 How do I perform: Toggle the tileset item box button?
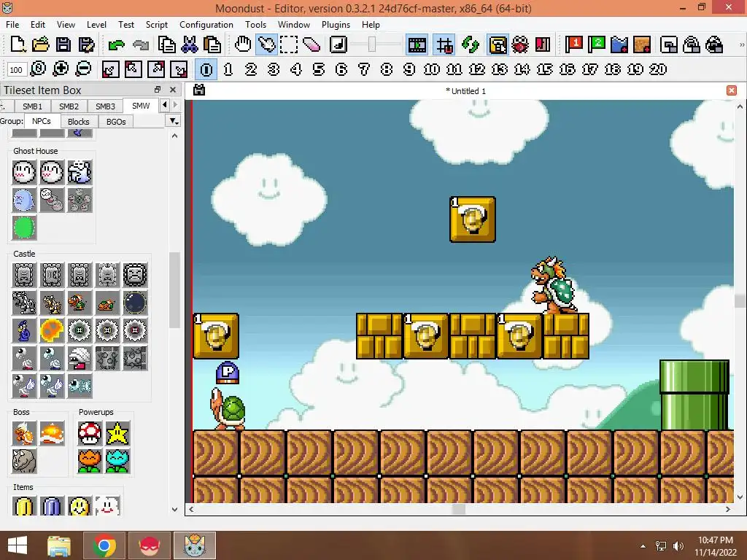(x=498, y=44)
